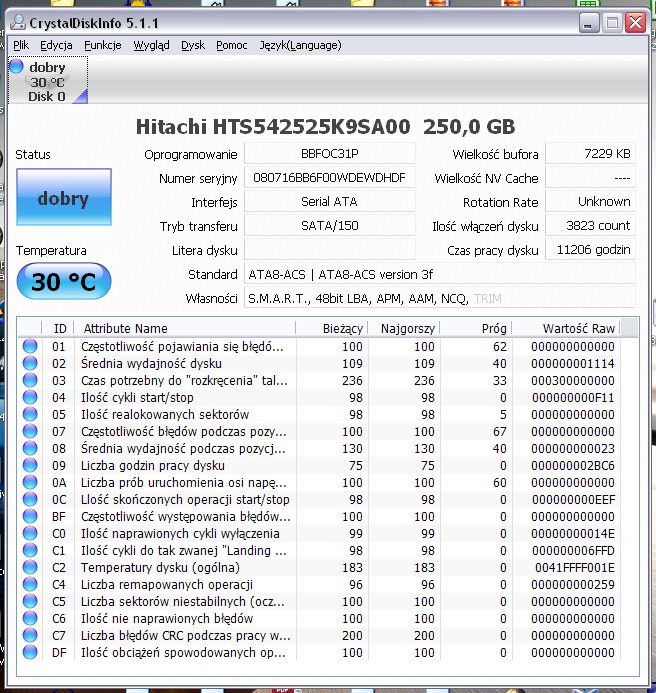Click the Wielkość NV Cache value field

coord(591,178)
